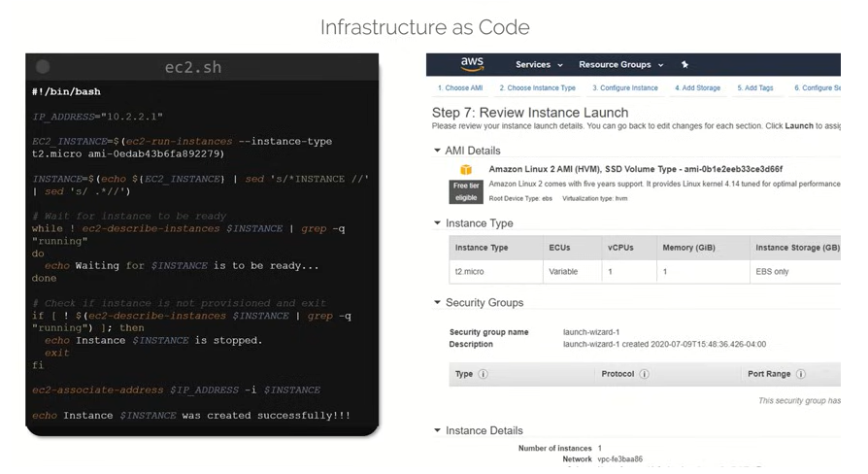Click the pin star icon in AWS header
The width and height of the screenshot is (868, 474).
click(684, 65)
